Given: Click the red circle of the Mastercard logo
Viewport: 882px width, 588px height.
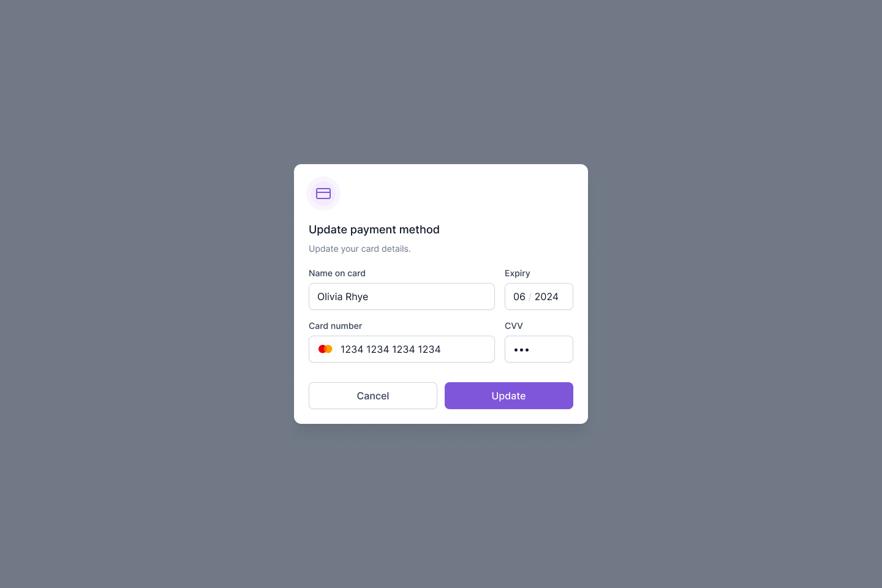Looking at the screenshot, I should tap(323, 349).
